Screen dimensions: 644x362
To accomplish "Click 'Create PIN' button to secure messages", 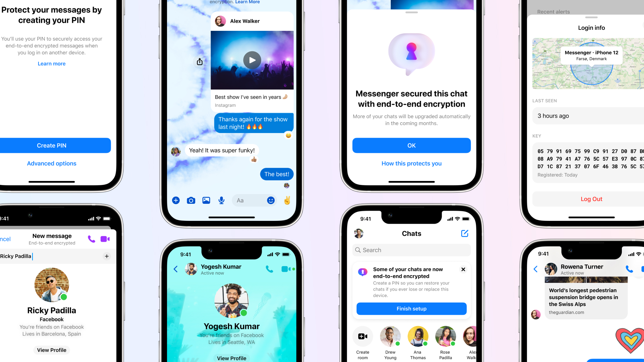I will tap(51, 145).
